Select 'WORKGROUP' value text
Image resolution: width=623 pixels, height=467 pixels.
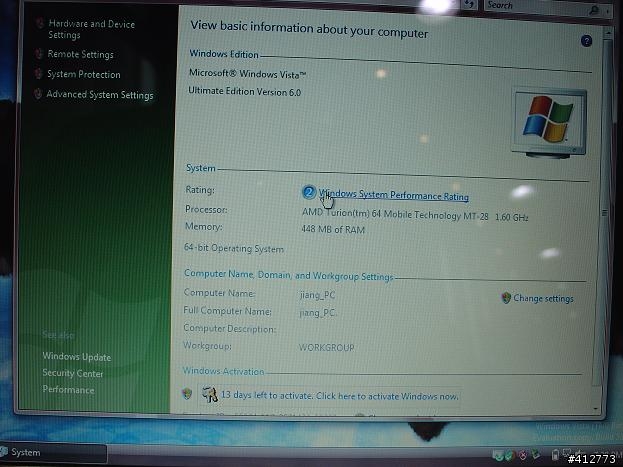pyautogui.click(x=326, y=347)
